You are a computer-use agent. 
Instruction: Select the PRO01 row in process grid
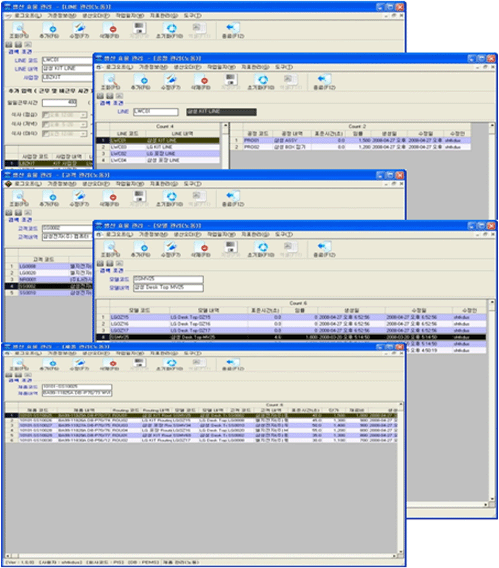point(351,140)
